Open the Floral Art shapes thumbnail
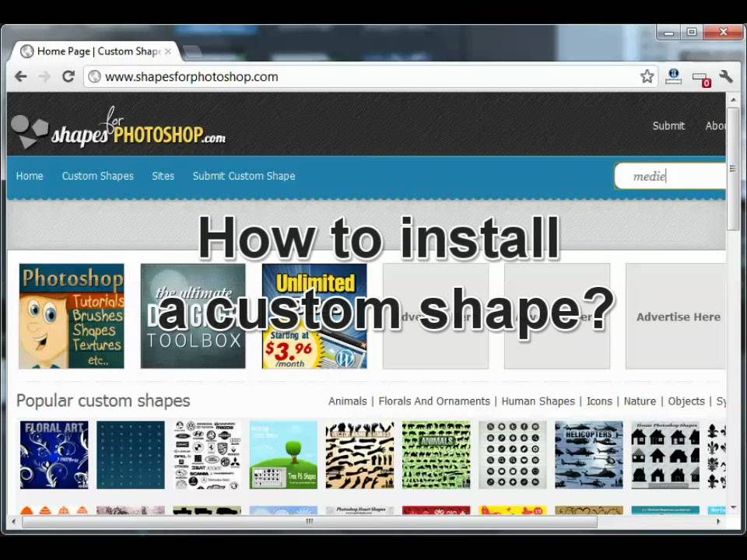The height and width of the screenshot is (560, 747). (54, 455)
